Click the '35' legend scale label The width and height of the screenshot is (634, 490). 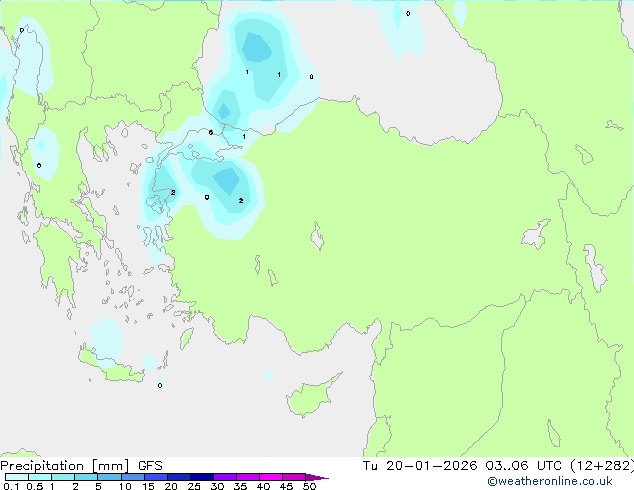coord(240,486)
